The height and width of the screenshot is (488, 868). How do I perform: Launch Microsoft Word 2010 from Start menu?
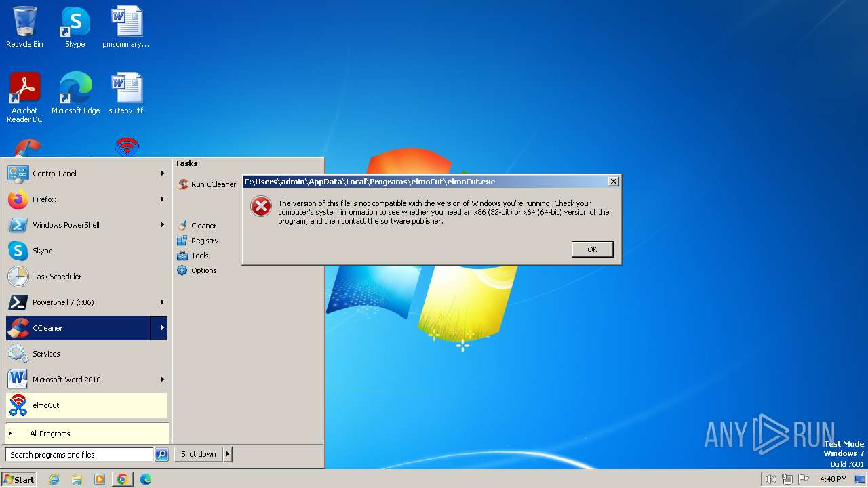pyautogui.click(x=87, y=380)
